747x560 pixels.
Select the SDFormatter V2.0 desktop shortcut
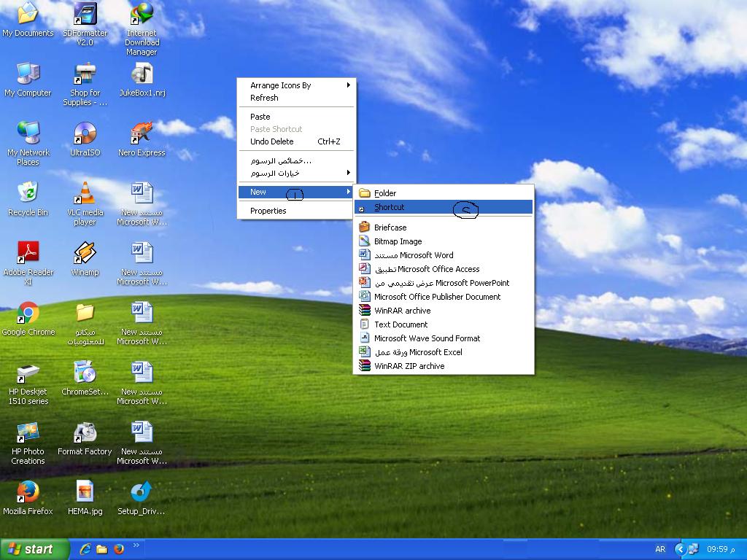85,24
